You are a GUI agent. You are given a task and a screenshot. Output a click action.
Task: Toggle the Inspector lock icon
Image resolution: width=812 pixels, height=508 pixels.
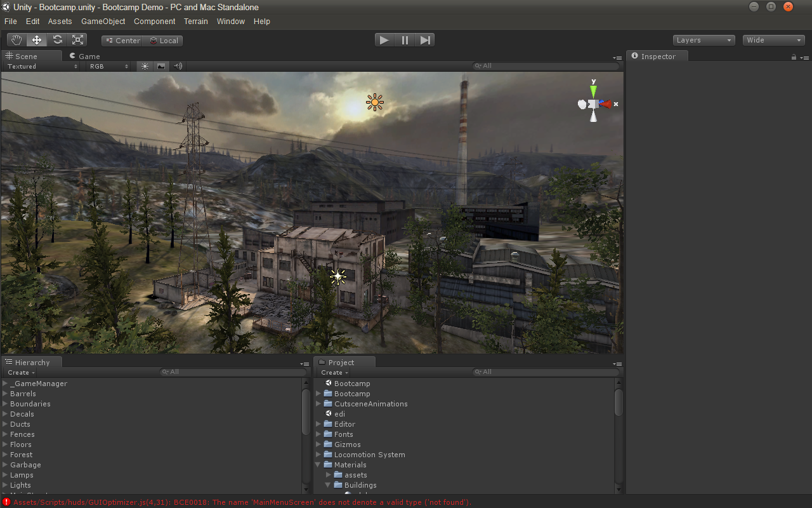click(793, 57)
